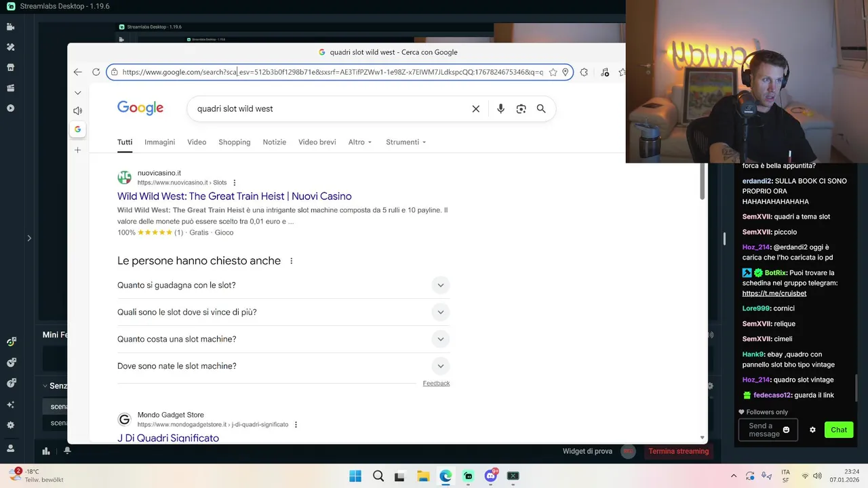
Task: Open the Streamlabs recordings play icon
Action: point(10,108)
